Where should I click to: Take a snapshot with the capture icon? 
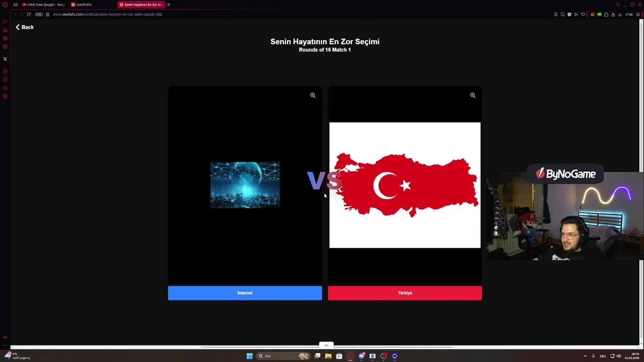coord(562,15)
